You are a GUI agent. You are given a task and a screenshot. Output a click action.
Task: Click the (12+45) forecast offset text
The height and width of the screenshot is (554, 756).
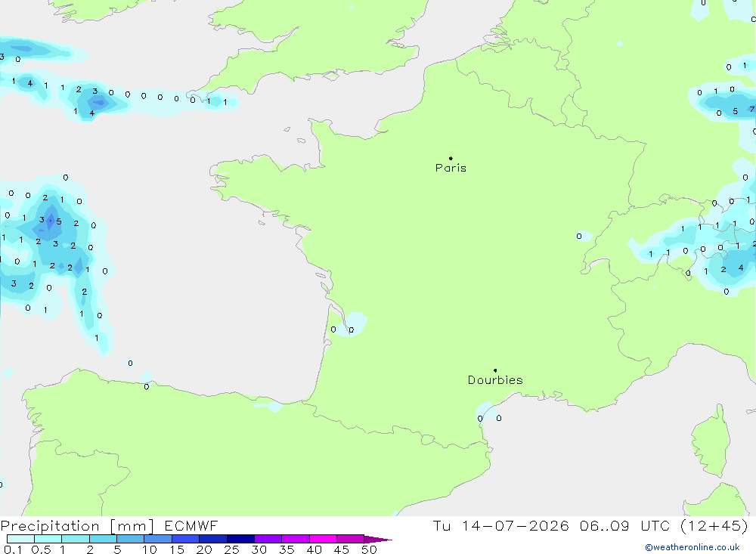pyautogui.click(x=714, y=525)
